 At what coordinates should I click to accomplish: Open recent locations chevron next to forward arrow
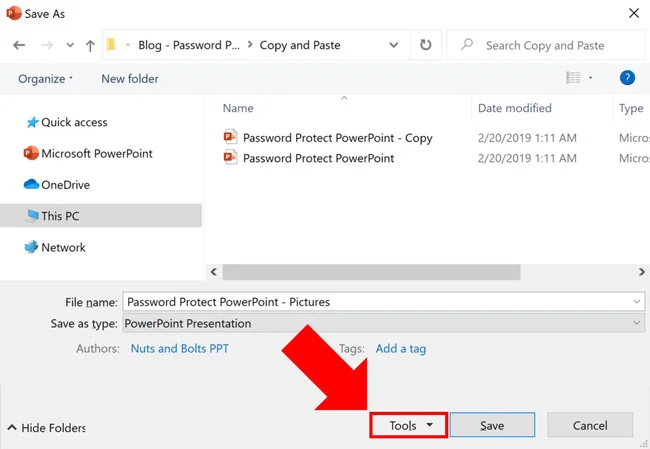click(70, 45)
